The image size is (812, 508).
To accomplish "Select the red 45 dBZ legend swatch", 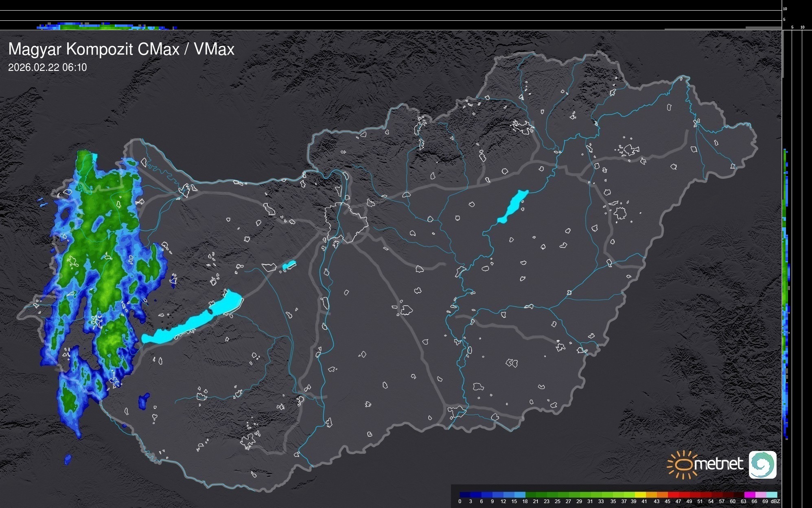I will 673,495.
